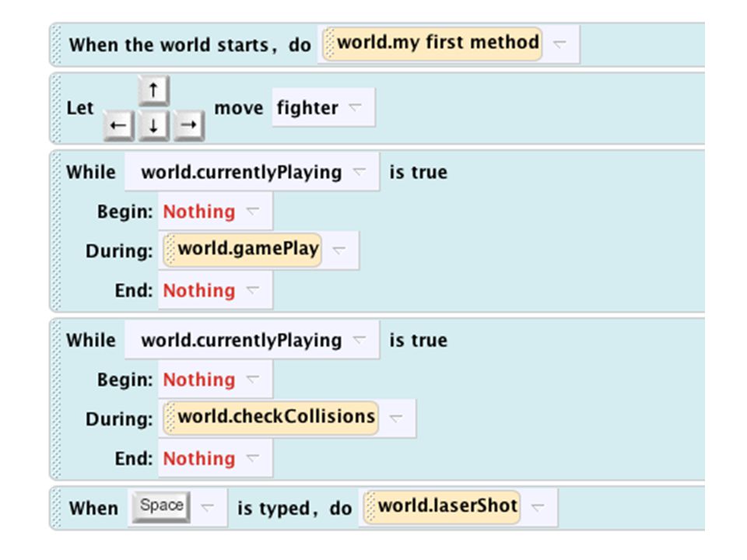Image resolution: width=747 pixels, height=560 pixels.
Task: Click 'During:' label of gamePlay event
Action: pyautogui.click(x=119, y=251)
